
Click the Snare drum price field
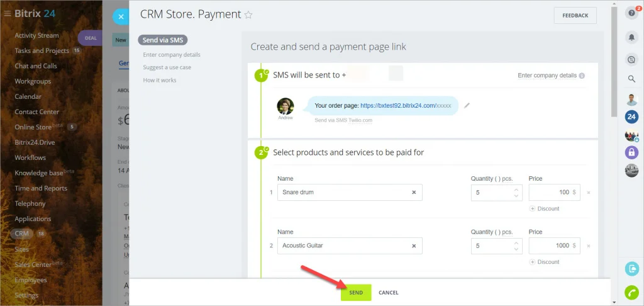(555, 193)
